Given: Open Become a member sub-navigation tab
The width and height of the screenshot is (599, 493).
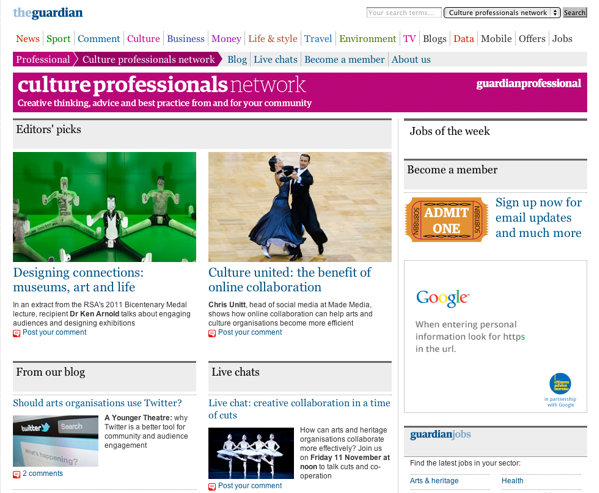Looking at the screenshot, I should [x=344, y=60].
